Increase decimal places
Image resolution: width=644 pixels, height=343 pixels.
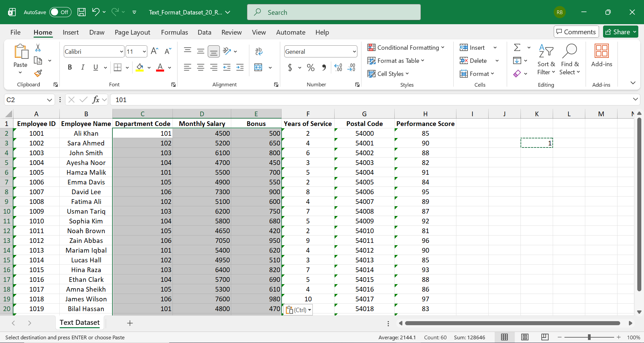click(x=338, y=68)
